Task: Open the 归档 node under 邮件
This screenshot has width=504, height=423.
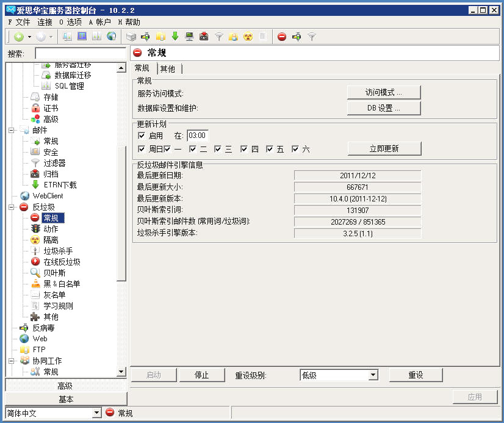Action: 51,174
